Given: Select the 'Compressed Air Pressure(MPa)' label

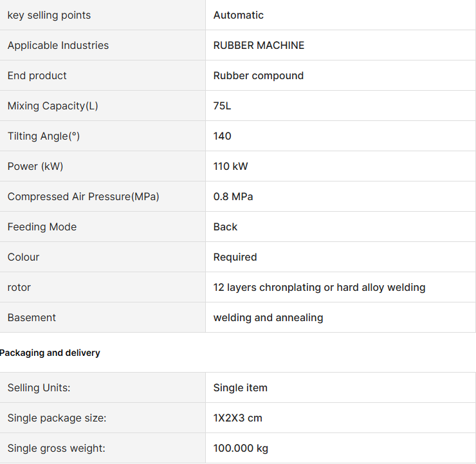Looking at the screenshot, I should tap(83, 197).
